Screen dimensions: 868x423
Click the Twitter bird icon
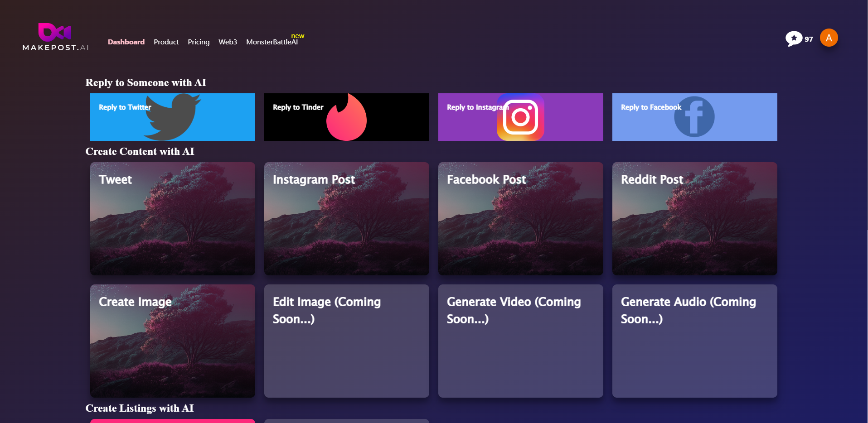pos(172,117)
